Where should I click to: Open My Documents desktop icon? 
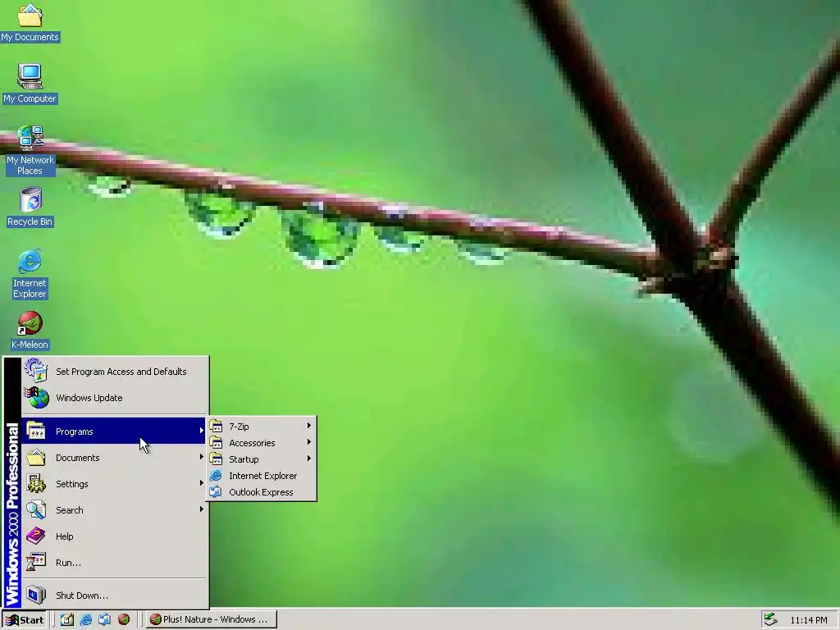30,21
